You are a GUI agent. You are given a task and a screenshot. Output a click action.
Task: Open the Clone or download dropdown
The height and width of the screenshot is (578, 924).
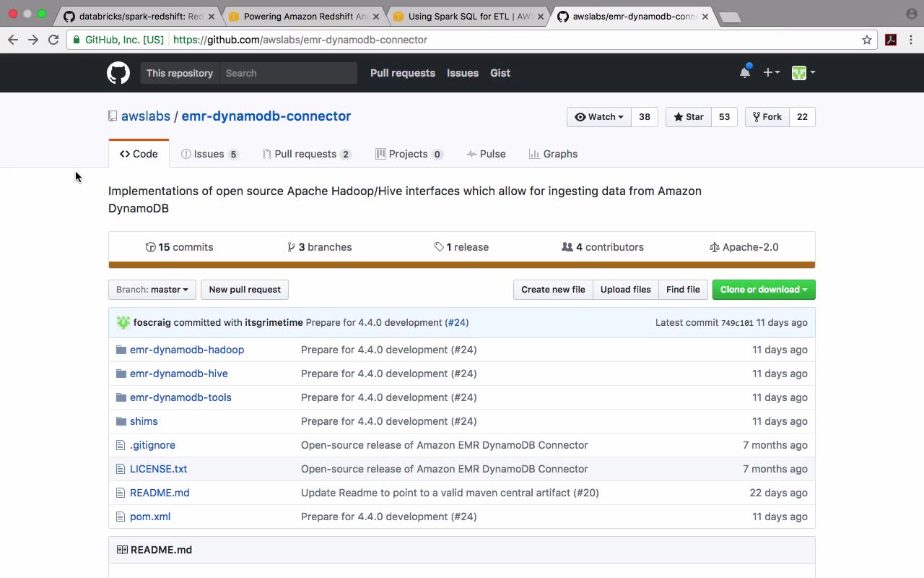point(763,290)
